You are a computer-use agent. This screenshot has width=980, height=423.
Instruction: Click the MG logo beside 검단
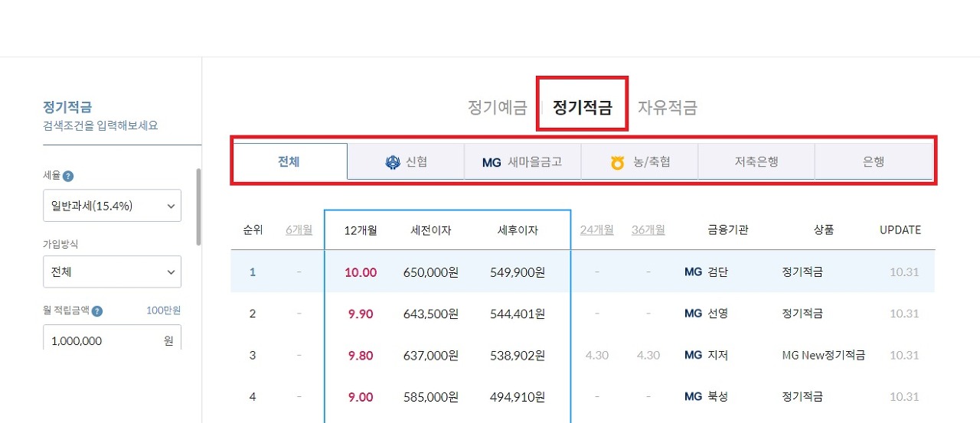693,272
